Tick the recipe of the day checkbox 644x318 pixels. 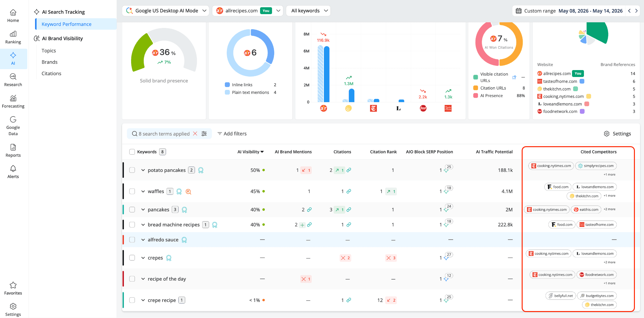tap(132, 279)
